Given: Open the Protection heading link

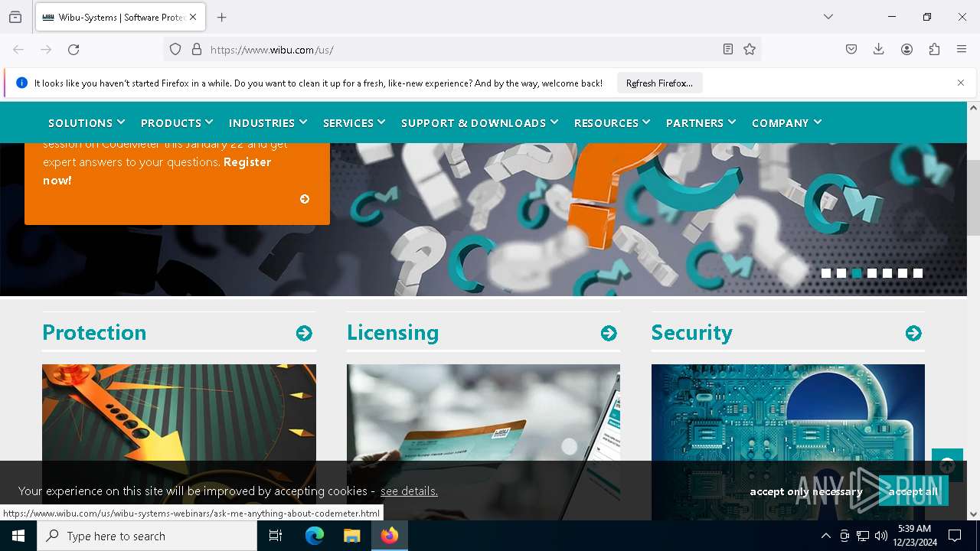Looking at the screenshot, I should click(94, 333).
